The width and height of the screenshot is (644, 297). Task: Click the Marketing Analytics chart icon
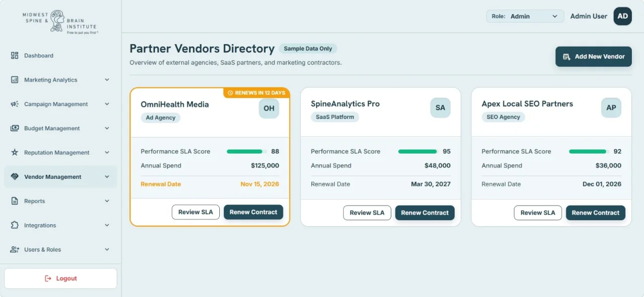tap(15, 79)
